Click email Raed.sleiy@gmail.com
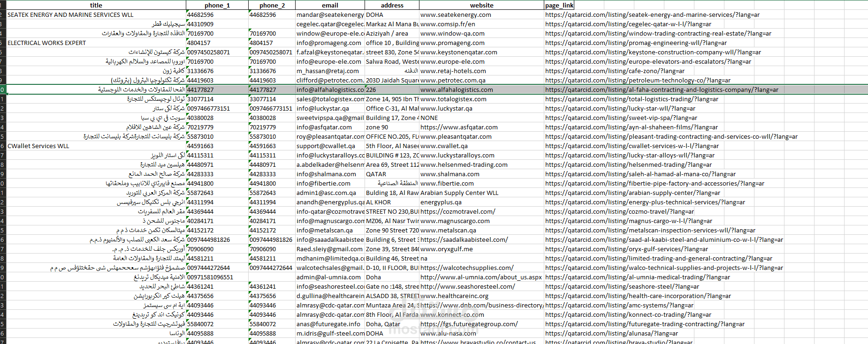868x344 pixels. pyautogui.click(x=330, y=249)
